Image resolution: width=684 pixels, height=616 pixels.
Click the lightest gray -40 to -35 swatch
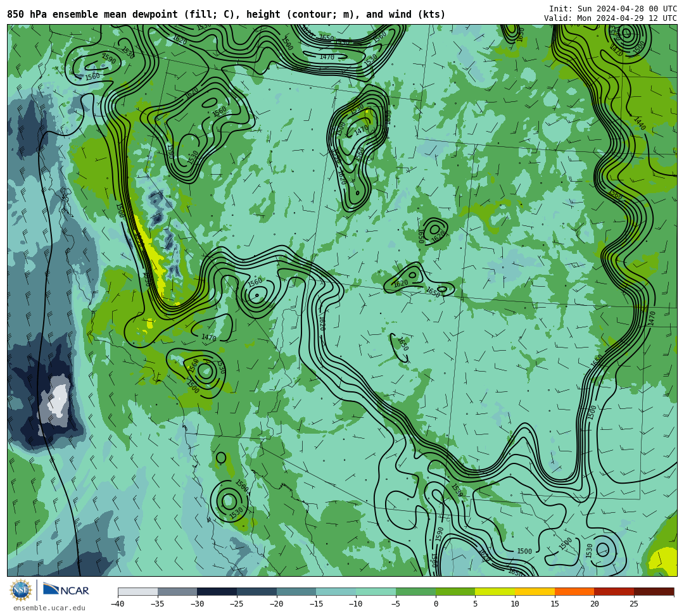click(138, 591)
